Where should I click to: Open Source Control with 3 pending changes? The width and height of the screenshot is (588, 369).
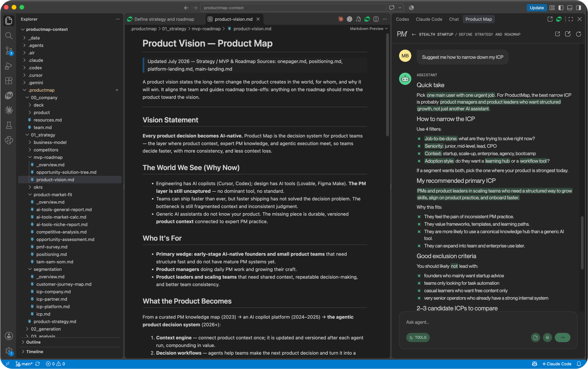pyautogui.click(x=9, y=51)
